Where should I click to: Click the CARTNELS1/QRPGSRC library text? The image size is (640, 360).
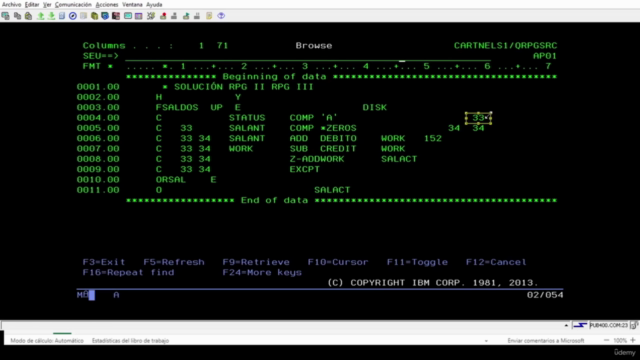click(x=505, y=46)
